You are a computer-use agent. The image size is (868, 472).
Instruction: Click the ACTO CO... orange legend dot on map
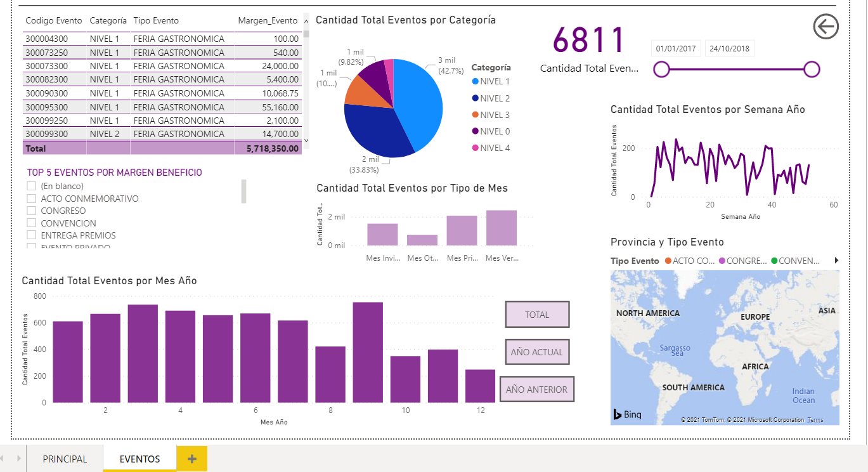click(668, 261)
